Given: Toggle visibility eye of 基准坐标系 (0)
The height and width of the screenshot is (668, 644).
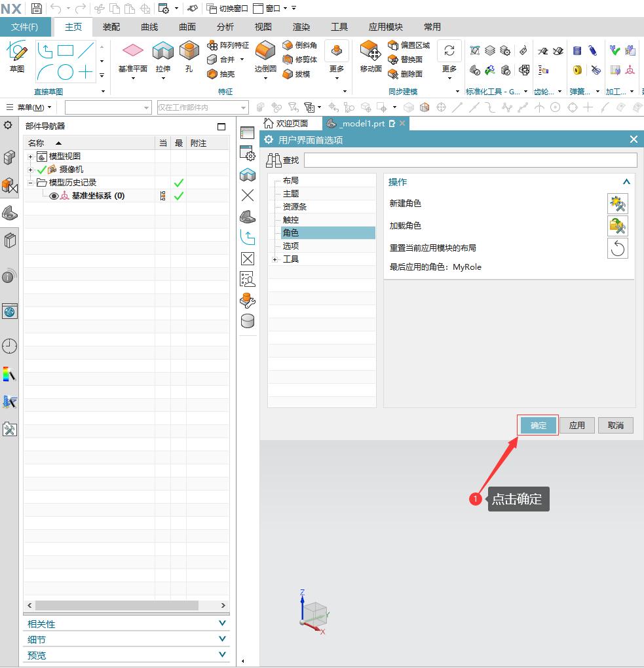Looking at the screenshot, I should pos(54,196).
